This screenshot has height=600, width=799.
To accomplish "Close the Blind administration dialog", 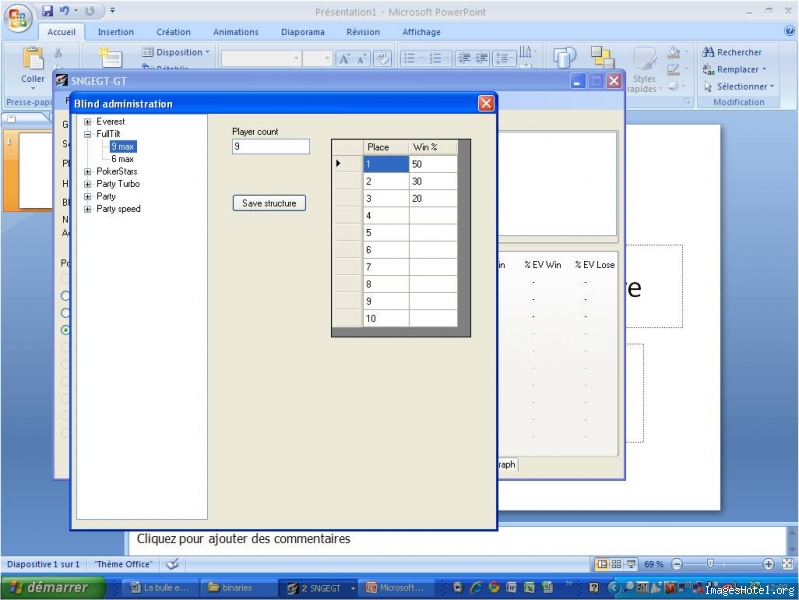I will (x=486, y=103).
